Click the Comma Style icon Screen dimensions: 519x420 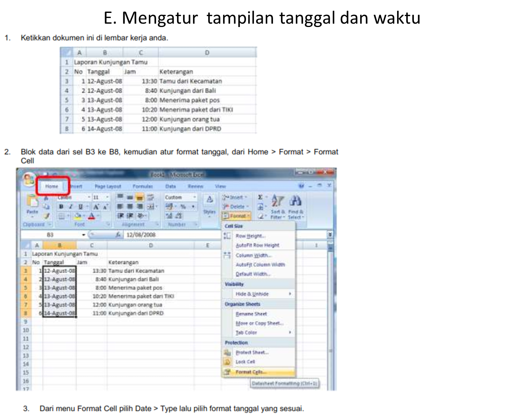click(193, 207)
